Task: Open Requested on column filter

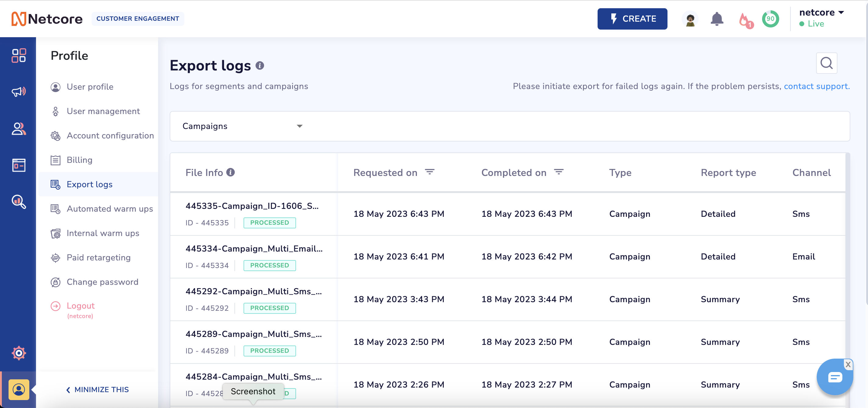Action: (429, 172)
